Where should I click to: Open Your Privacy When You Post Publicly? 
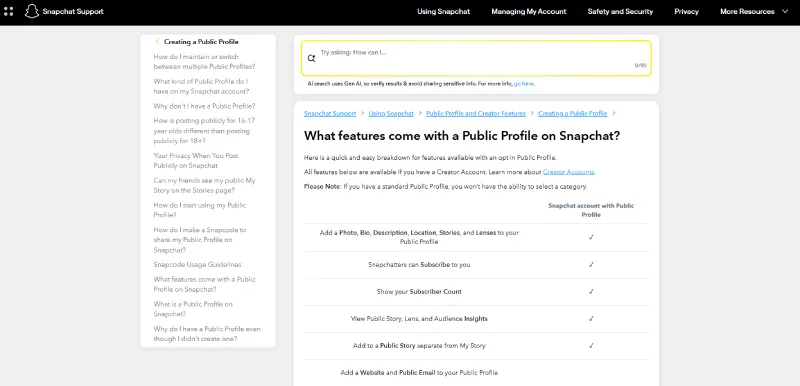196,161
